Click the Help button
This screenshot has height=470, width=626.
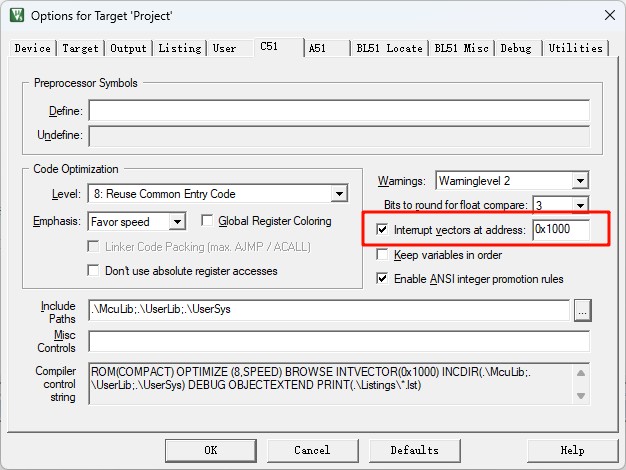tap(572, 450)
